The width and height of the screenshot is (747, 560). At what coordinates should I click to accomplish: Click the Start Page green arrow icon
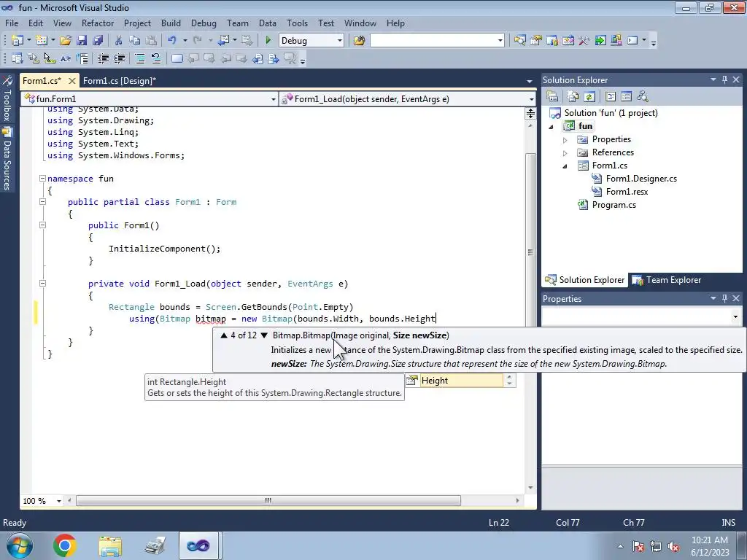tap(600, 41)
